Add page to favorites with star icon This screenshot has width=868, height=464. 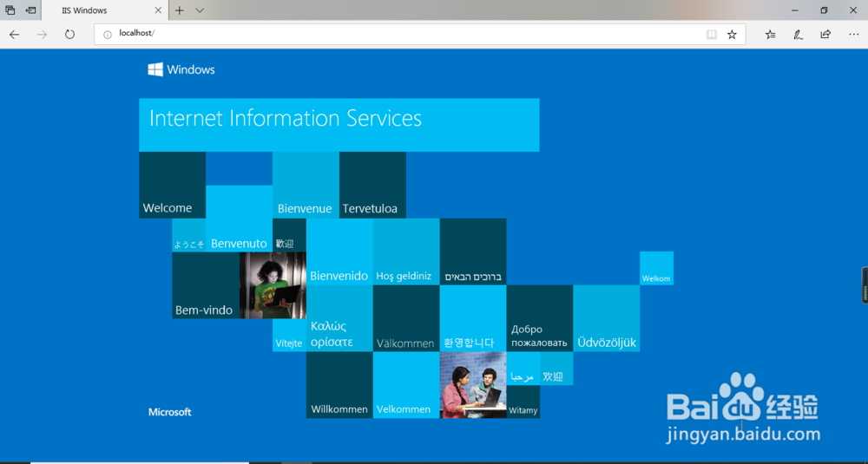pos(732,35)
